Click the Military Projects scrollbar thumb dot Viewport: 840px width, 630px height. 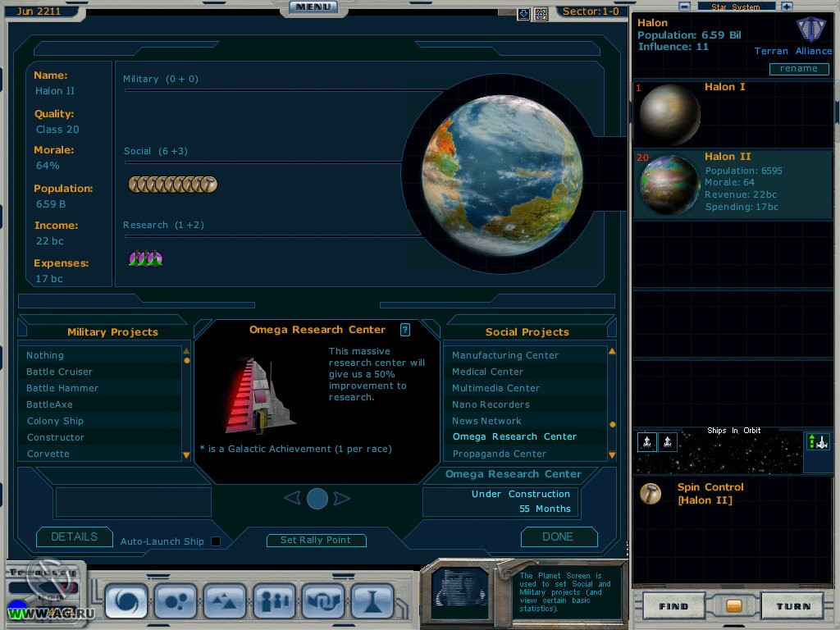point(186,361)
